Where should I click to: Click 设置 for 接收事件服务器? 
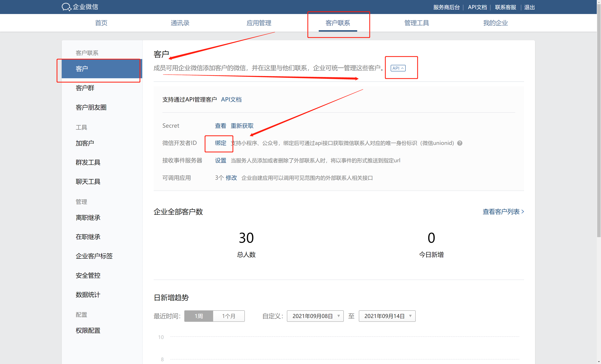[220, 160]
